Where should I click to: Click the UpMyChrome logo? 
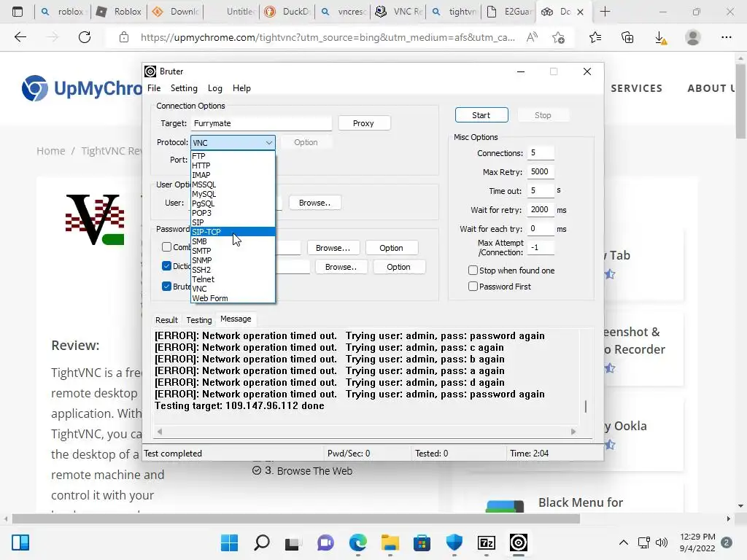click(x=82, y=88)
